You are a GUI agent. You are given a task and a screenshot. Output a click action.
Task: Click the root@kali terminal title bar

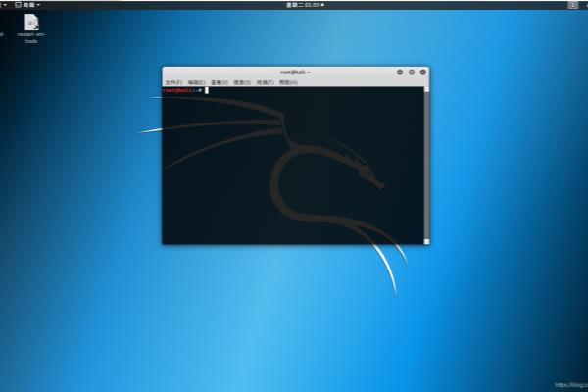point(296,72)
